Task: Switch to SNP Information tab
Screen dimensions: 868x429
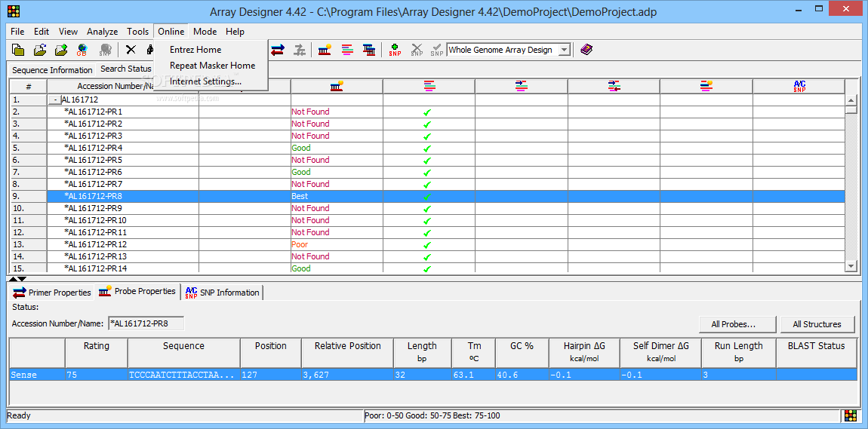Action: pos(222,293)
